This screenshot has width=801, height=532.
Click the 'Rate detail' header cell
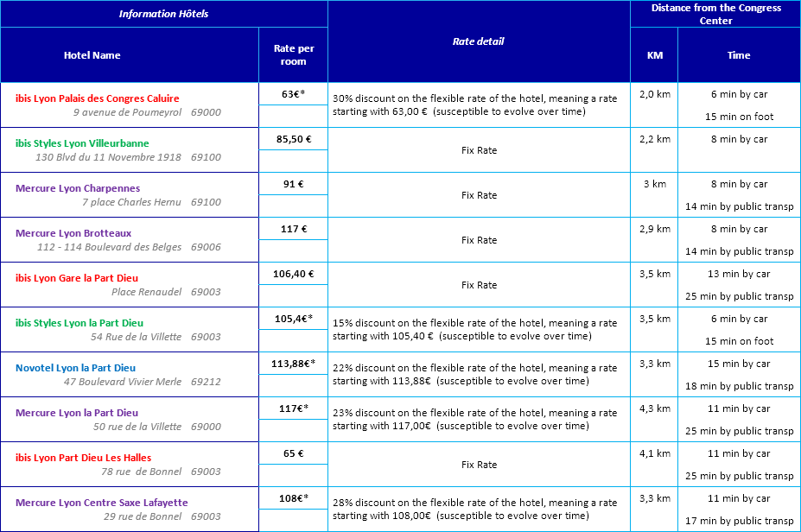coord(479,41)
